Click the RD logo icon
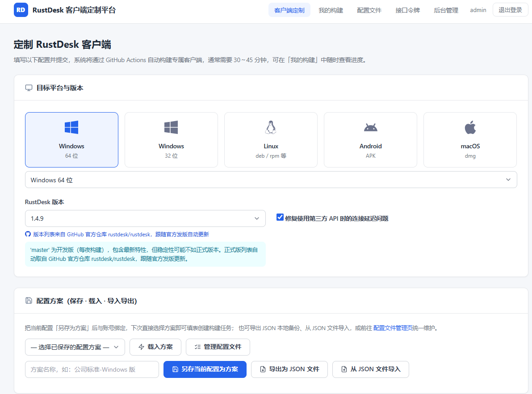 point(21,10)
